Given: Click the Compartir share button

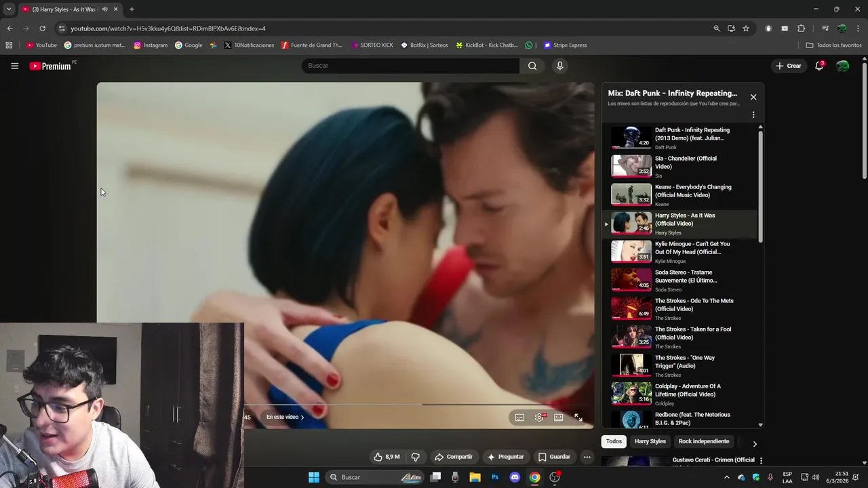Looking at the screenshot, I should click(x=454, y=457).
